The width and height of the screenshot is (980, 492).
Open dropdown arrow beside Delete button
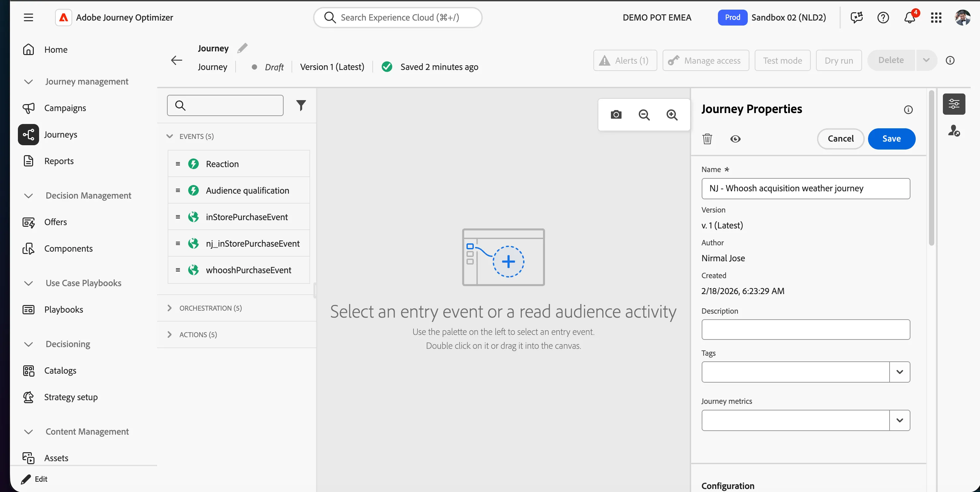pos(926,60)
